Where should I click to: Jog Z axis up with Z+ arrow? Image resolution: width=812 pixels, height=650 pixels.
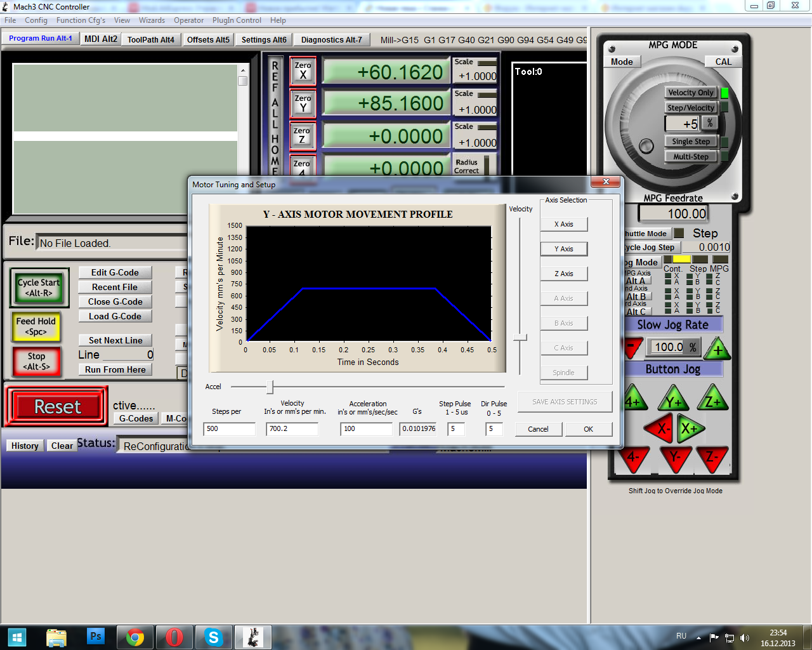713,399
